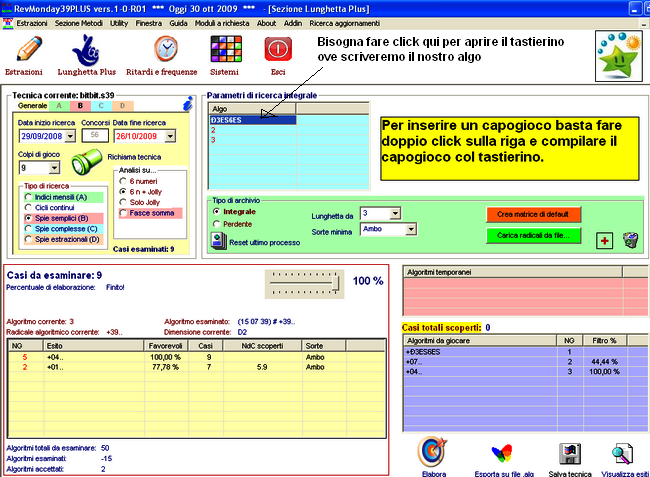Select the 6 numeri analysis option

pyautogui.click(x=123, y=181)
